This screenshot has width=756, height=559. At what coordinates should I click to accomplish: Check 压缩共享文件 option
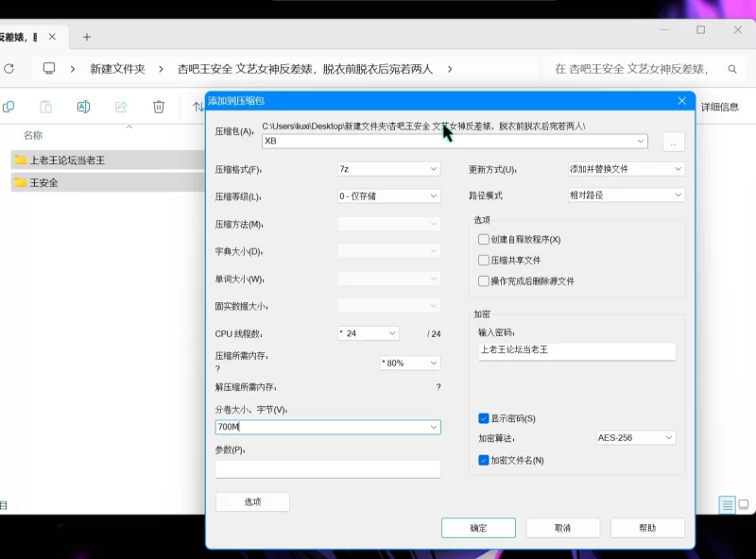tap(484, 261)
